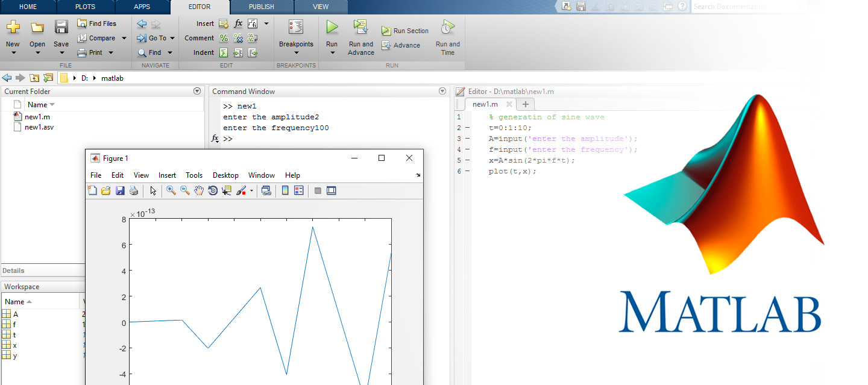Viewport: 868px width, 385px height.
Task: Click the Browse for folder icon
Action: (x=48, y=78)
